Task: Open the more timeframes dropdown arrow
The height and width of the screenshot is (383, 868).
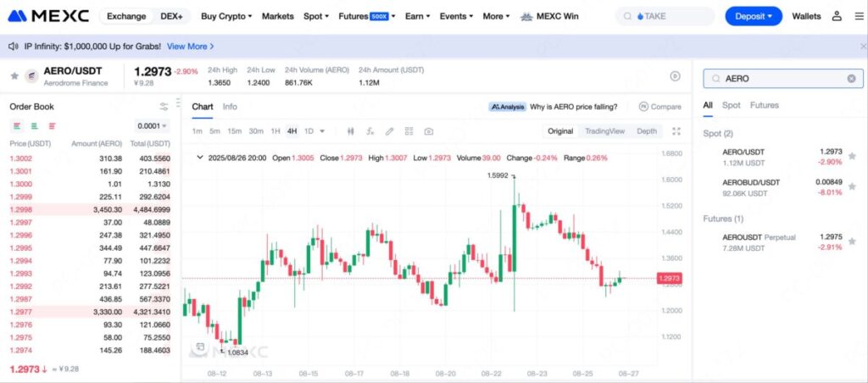Action: coord(322,131)
